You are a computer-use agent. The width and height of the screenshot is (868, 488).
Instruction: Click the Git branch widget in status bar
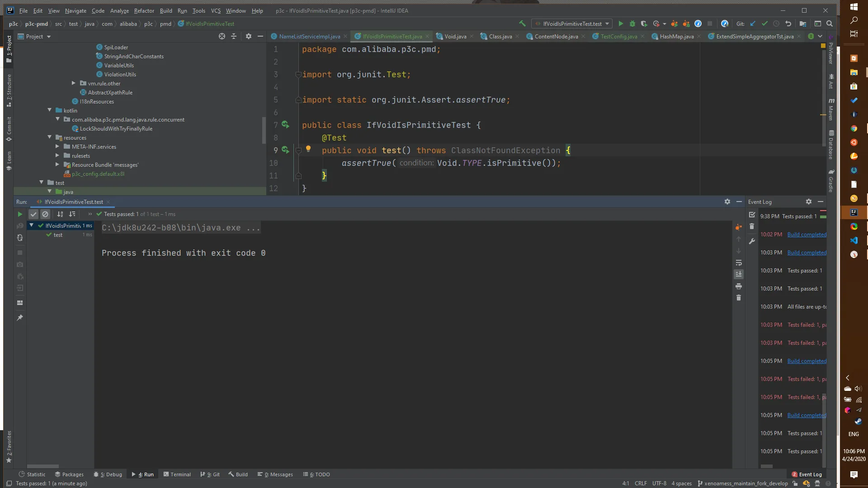[x=744, y=483]
